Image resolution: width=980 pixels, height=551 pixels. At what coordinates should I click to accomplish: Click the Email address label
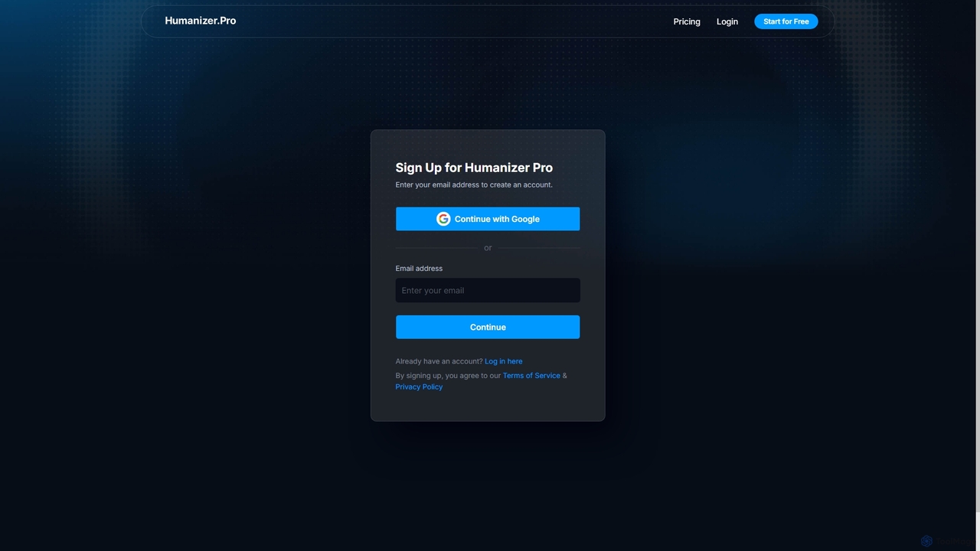419,269
